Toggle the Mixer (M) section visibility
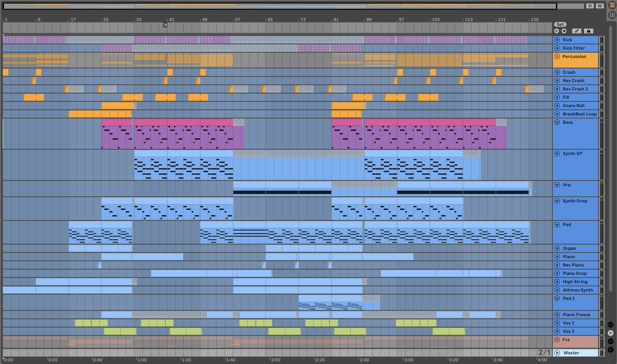 (x=611, y=341)
